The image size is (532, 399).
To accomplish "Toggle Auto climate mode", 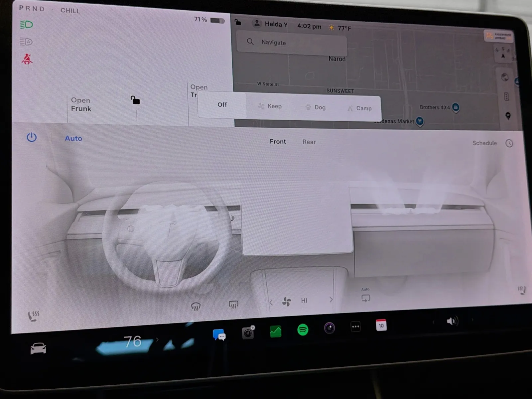I will 73,138.
